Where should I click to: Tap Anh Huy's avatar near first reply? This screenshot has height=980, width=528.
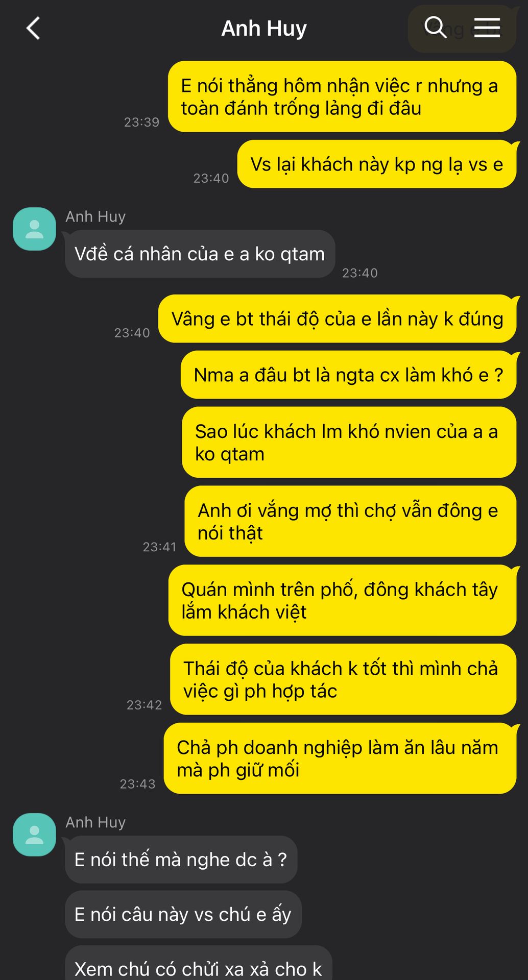point(34,229)
